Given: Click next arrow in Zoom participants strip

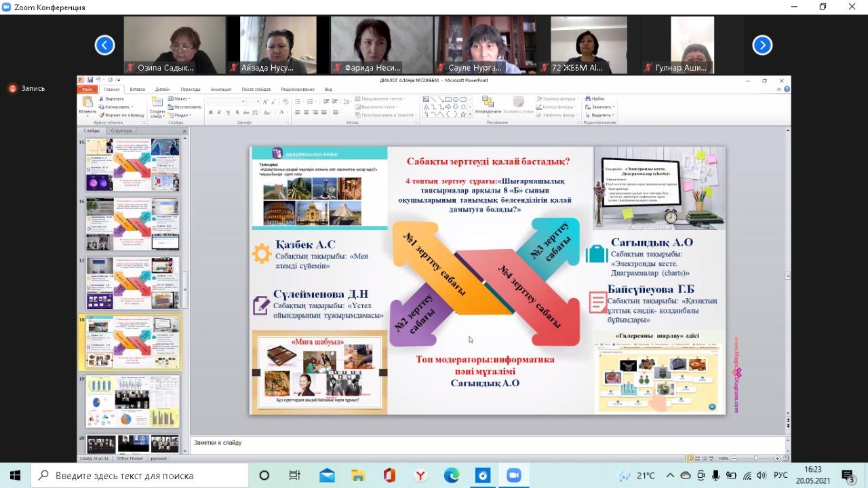Looking at the screenshot, I should (x=762, y=45).
